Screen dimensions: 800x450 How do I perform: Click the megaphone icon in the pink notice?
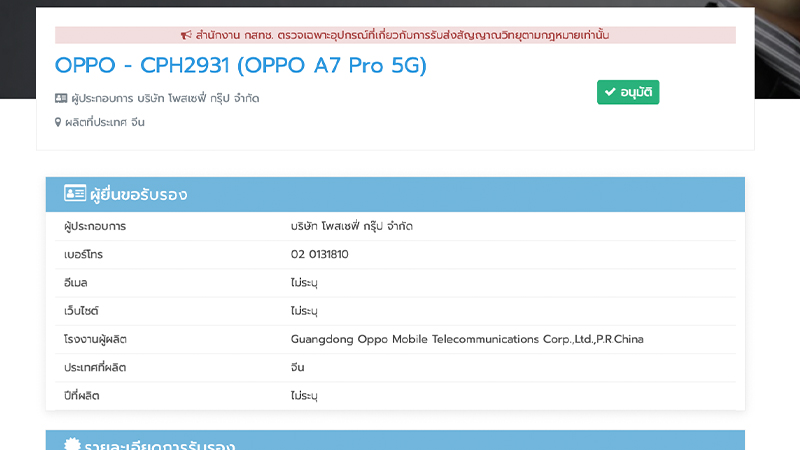click(x=186, y=35)
